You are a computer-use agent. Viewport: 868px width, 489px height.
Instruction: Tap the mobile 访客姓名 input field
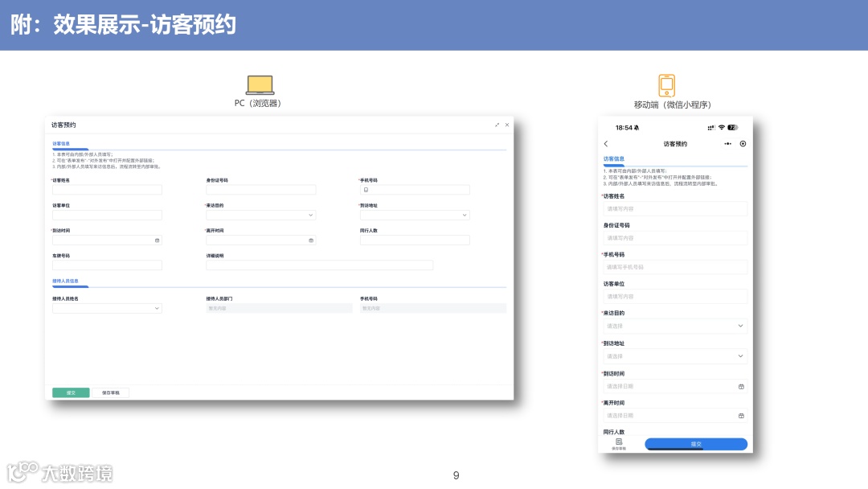pos(675,209)
